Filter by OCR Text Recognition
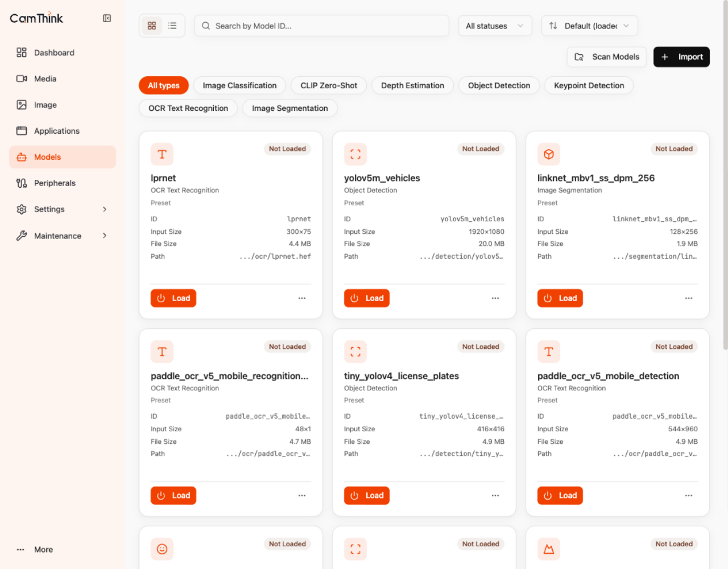This screenshot has height=569, width=728. (x=188, y=108)
